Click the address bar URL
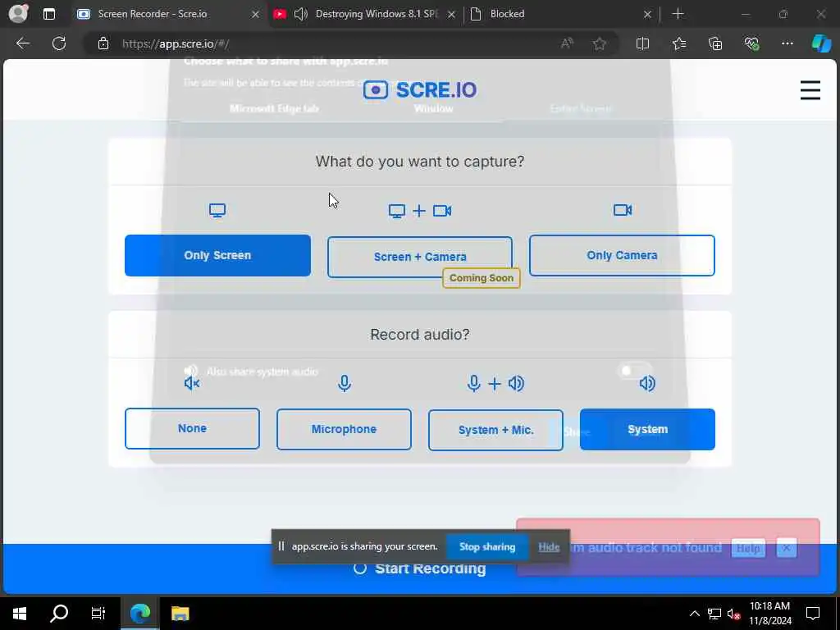The image size is (840, 630). click(x=176, y=44)
